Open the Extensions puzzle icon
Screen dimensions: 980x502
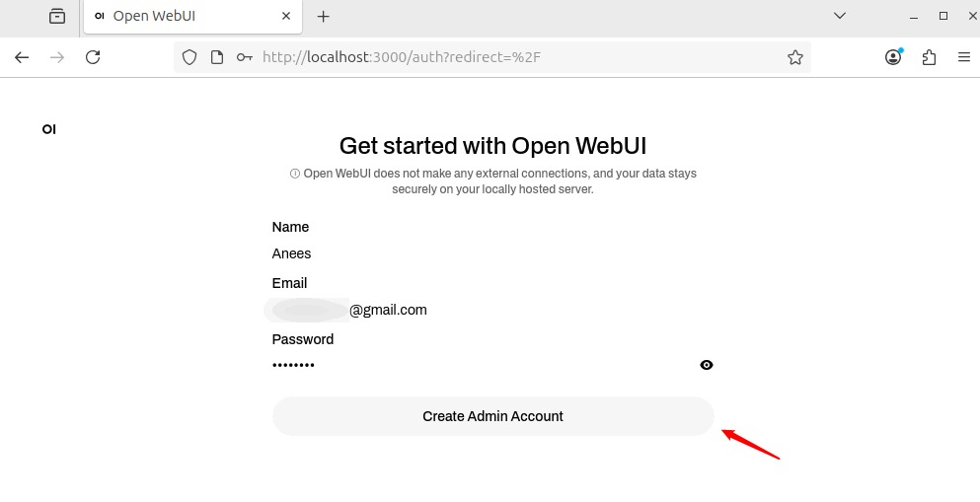[929, 57]
